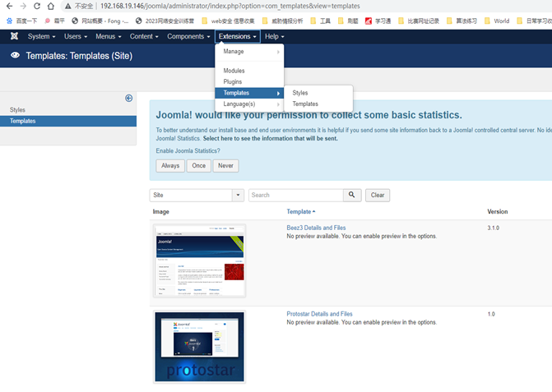
Task: Click the browser back arrow
Action: 10,6
